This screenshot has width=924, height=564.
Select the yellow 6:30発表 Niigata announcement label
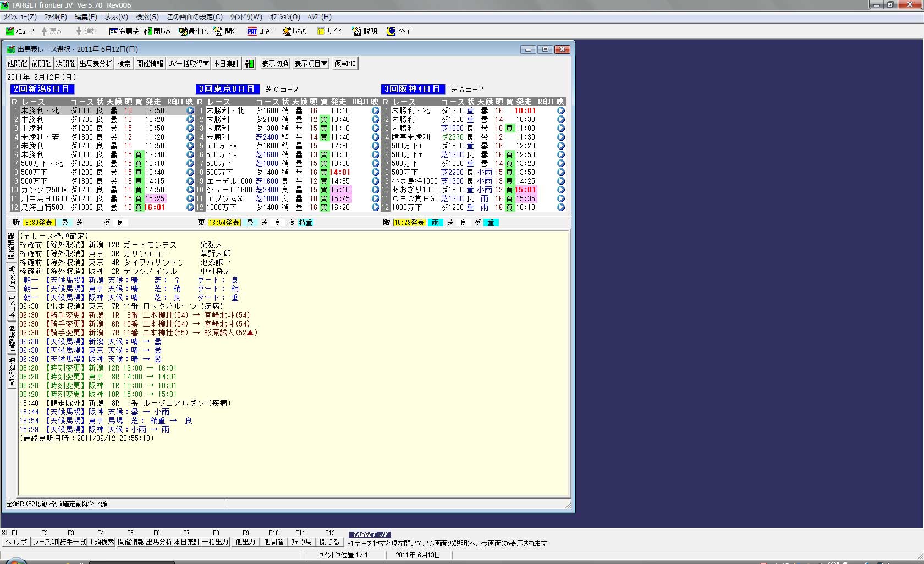click(x=39, y=223)
